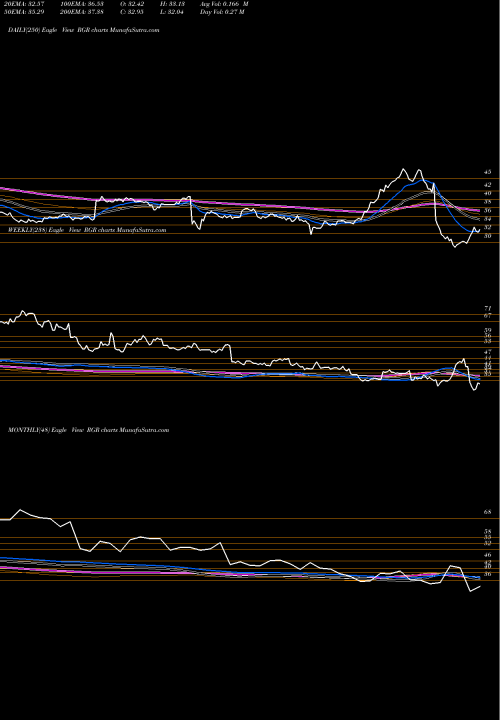This screenshot has height=720, width=500.
Task: Click the 47 price label on weekly chart
Action: (488, 351)
